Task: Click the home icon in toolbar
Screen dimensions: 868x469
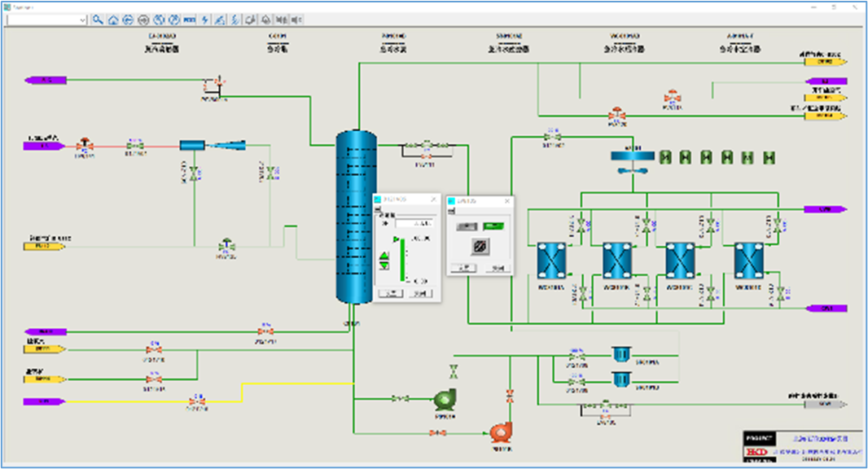Action: tap(113, 20)
